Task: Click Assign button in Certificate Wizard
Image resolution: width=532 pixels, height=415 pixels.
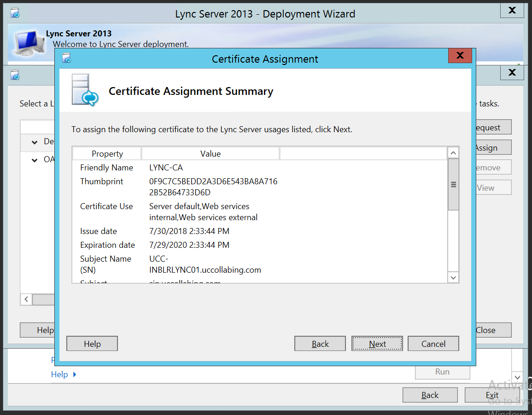Action: click(494, 147)
